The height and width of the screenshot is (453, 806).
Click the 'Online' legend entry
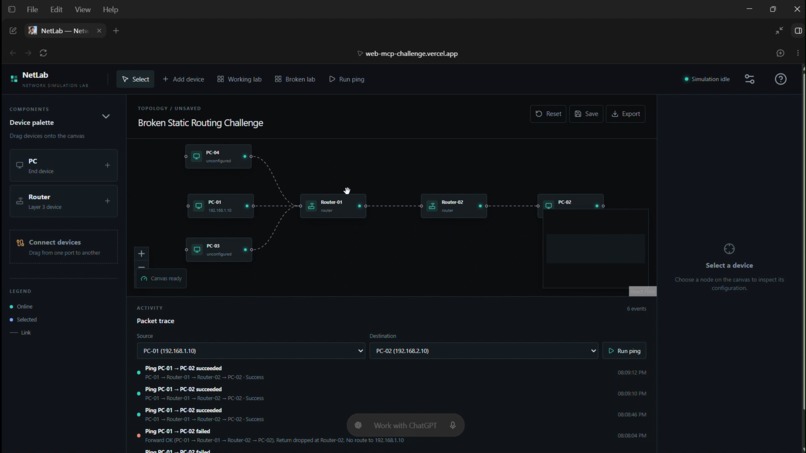(x=21, y=307)
